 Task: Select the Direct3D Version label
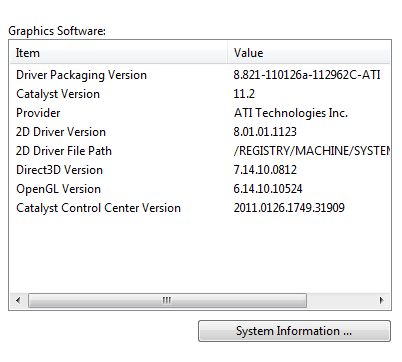pos(59,170)
